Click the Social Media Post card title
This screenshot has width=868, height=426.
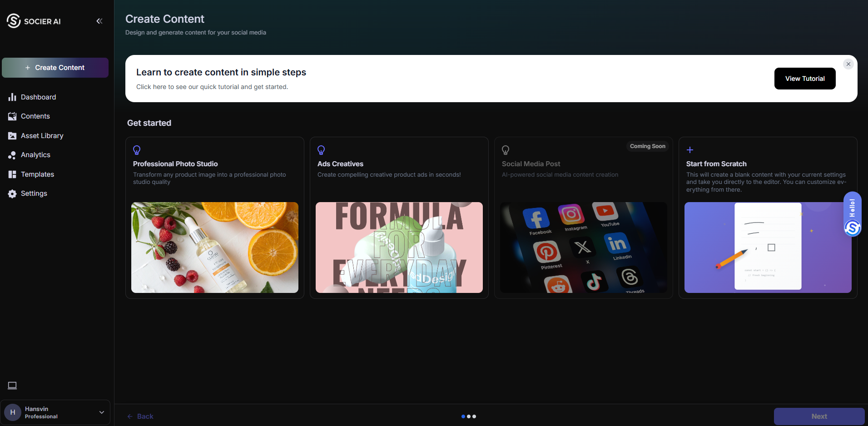[x=531, y=164]
